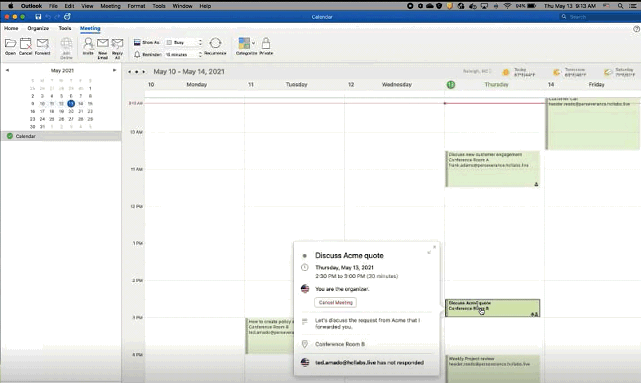This screenshot has width=641, height=383.
Task: Click the Monday column header
Action: (197, 85)
